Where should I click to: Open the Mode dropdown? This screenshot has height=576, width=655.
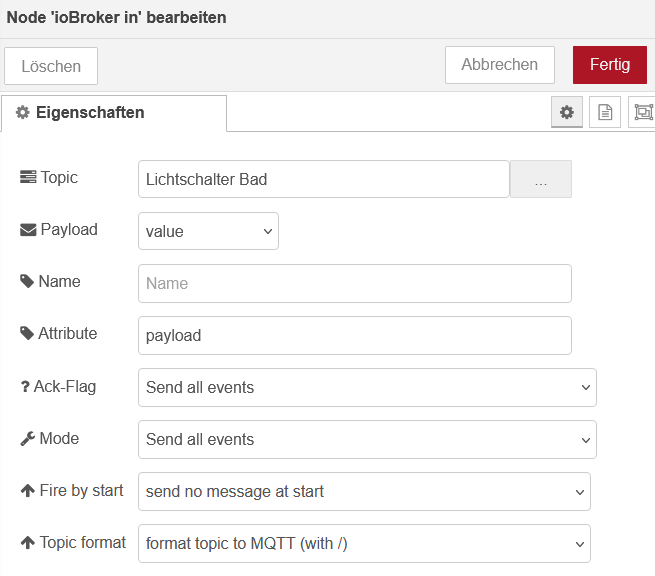367,439
